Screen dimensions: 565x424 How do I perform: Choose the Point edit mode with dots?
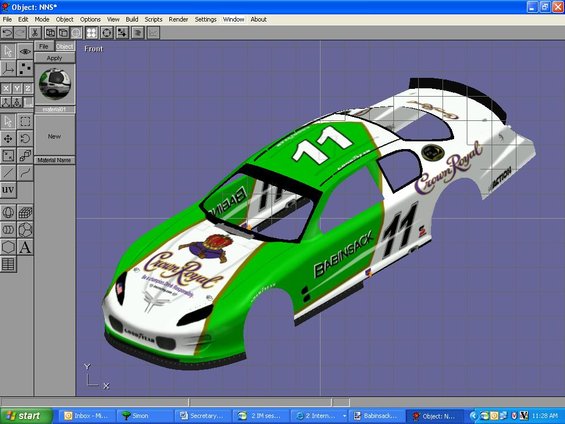25,68
